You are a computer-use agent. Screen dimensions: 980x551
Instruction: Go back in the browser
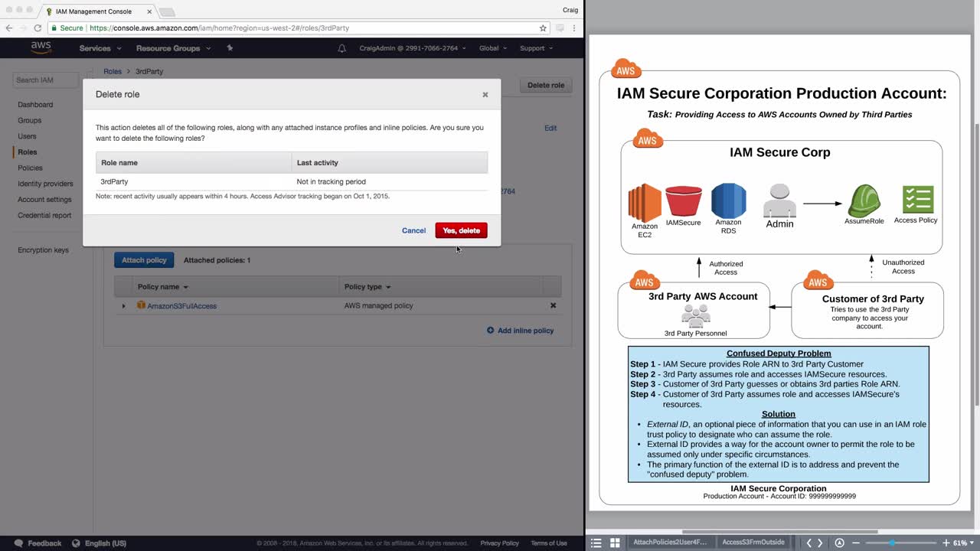8,28
